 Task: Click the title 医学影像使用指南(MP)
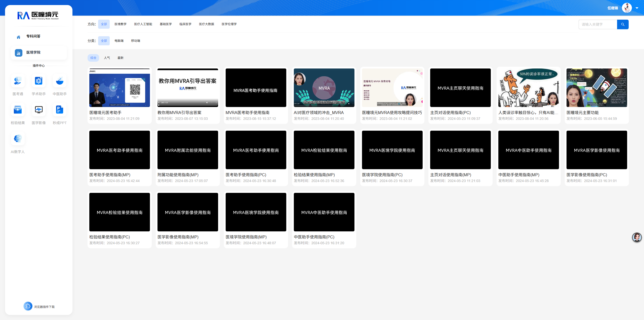[178, 237]
